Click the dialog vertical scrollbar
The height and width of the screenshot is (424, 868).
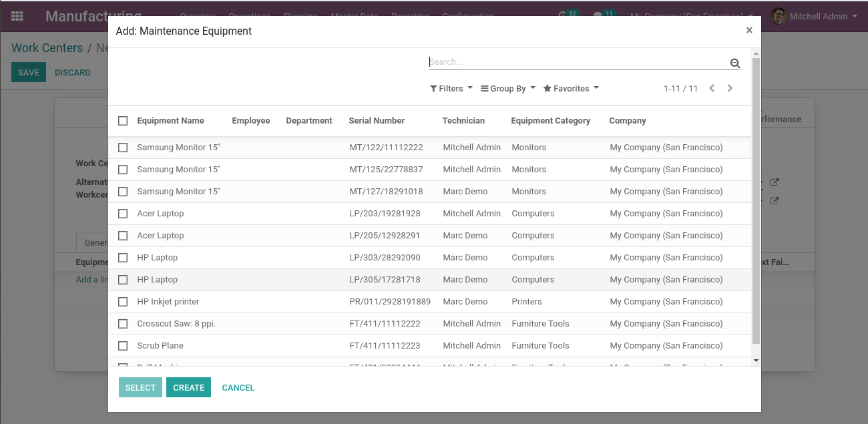[756, 200]
